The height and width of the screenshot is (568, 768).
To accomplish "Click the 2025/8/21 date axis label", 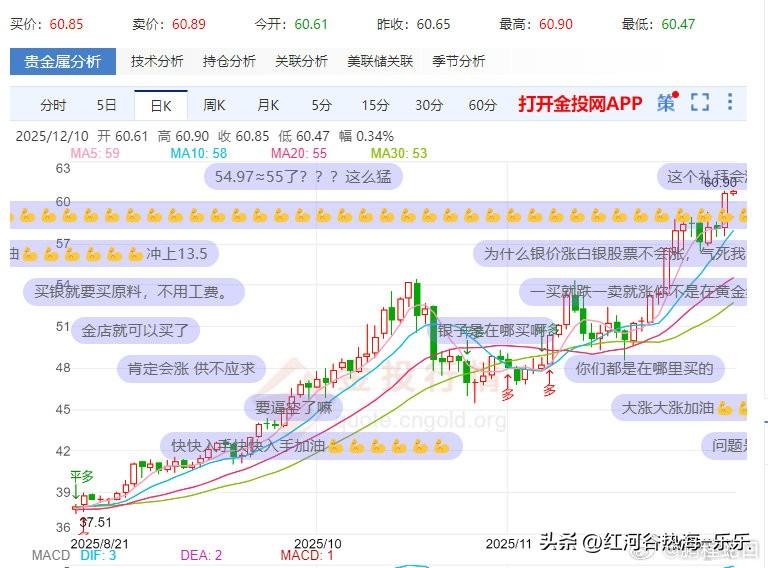I will (99, 544).
